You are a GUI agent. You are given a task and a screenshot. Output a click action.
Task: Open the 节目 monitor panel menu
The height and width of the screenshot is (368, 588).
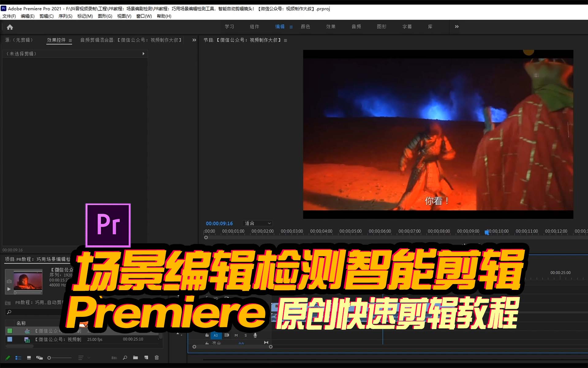tap(285, 40)
